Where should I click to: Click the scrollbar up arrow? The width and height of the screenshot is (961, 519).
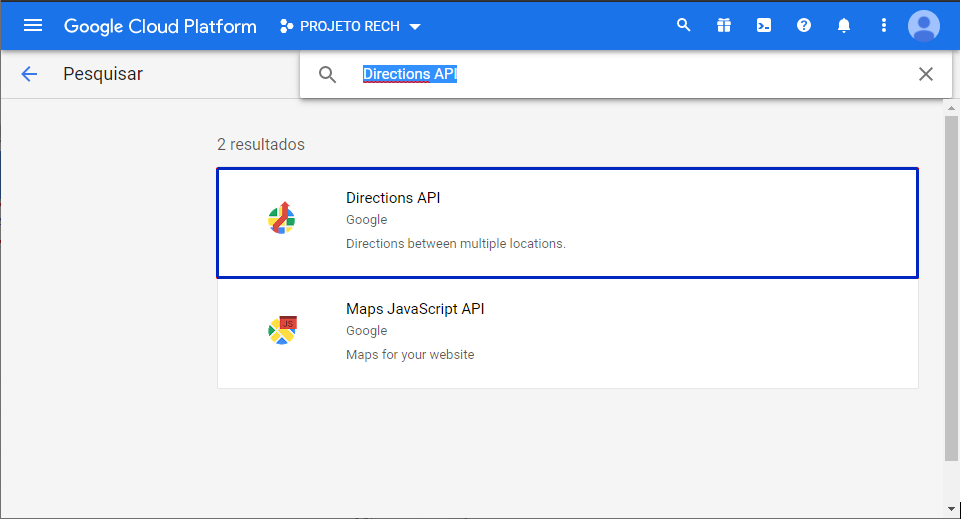951,108
